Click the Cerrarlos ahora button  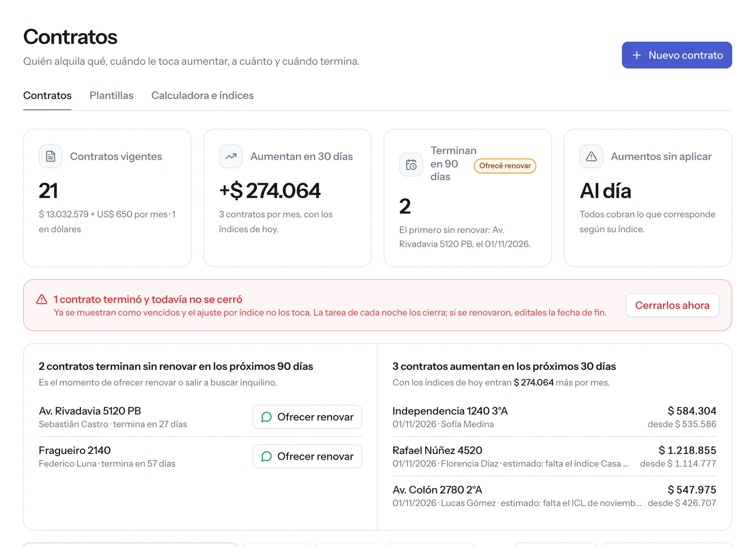point(672,305)
